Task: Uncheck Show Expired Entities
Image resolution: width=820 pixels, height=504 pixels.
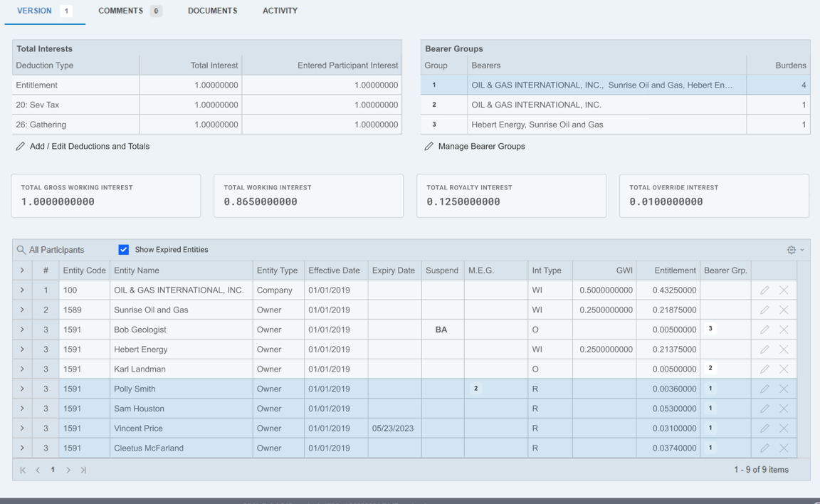Action: pyautogui.click(x=123, y=250)
